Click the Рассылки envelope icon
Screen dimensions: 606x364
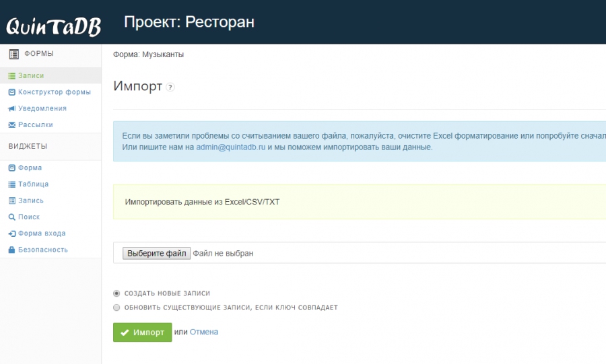pos(12,124)
